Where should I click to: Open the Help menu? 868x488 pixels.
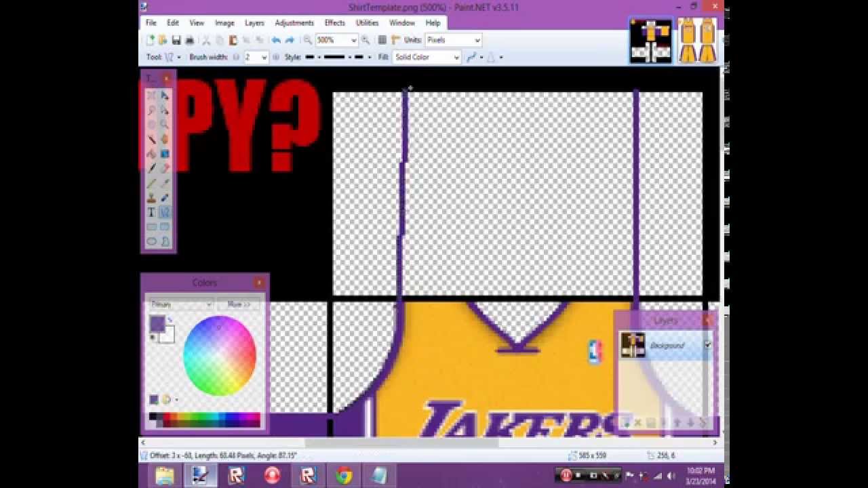pyautogui.click(x=433, y=22)
